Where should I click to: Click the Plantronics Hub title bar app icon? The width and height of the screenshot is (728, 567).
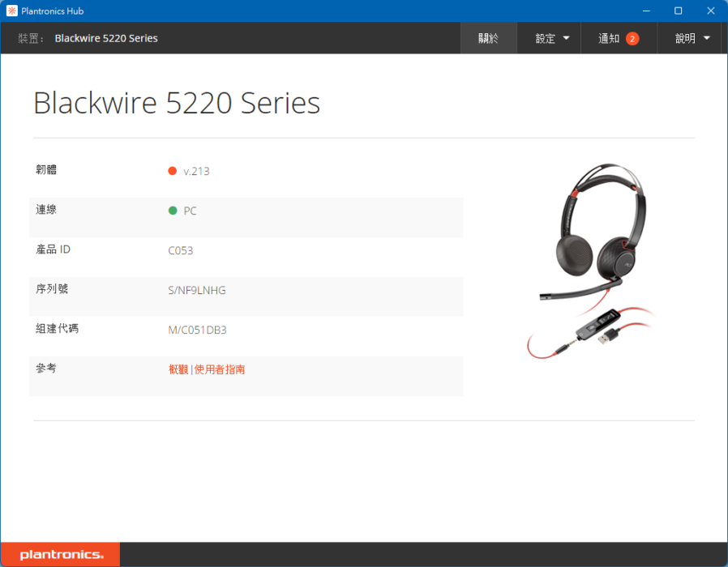(x=12, y=11)
